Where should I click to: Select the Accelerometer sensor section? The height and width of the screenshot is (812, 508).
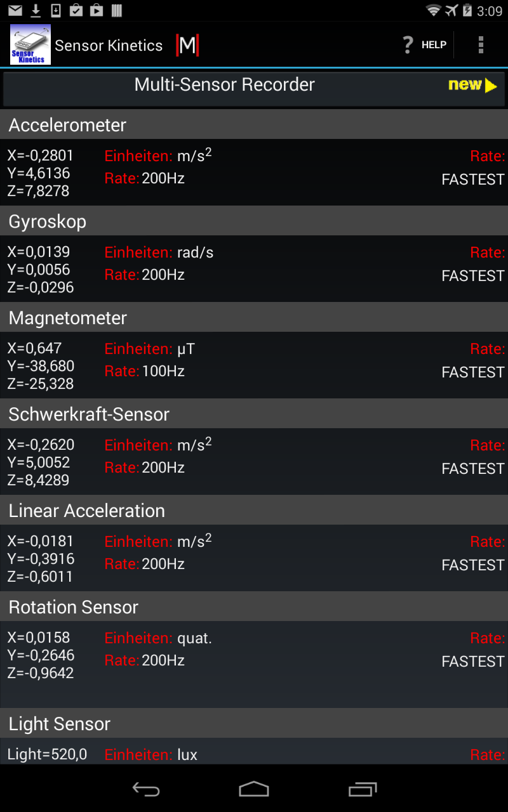tap(66, 126)
